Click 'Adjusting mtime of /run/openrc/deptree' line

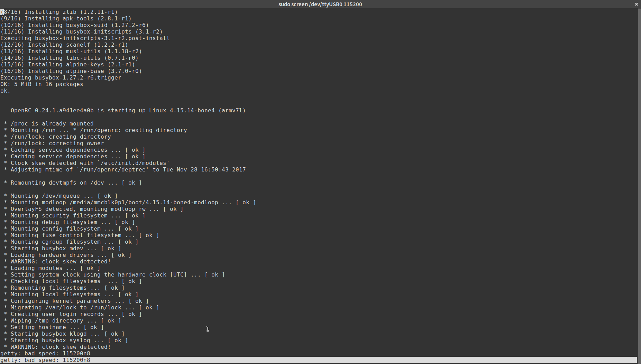coord(125,169)
